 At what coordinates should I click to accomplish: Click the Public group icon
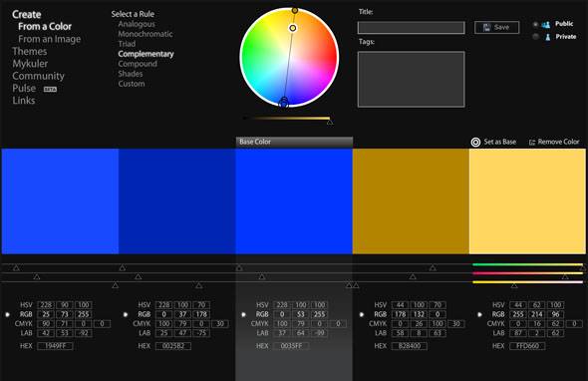[x=546, y=24]
